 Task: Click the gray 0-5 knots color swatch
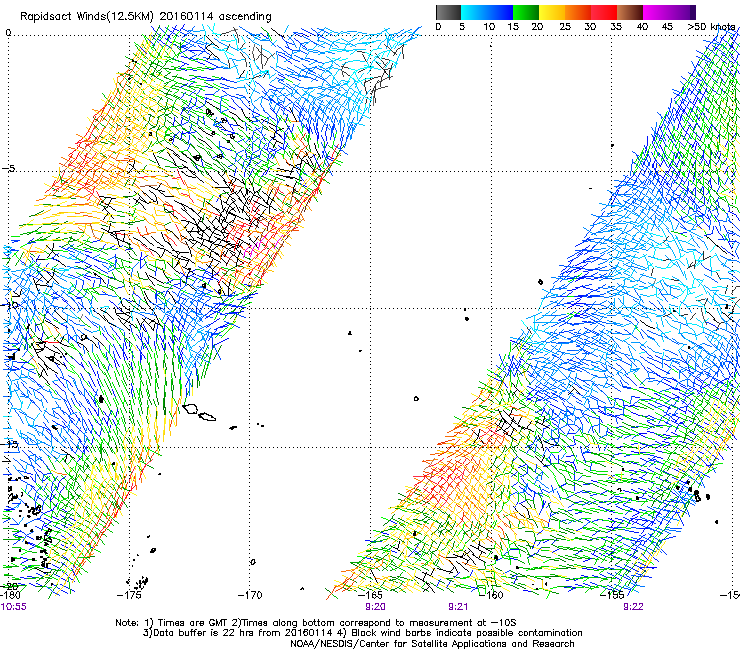[448, 12]
